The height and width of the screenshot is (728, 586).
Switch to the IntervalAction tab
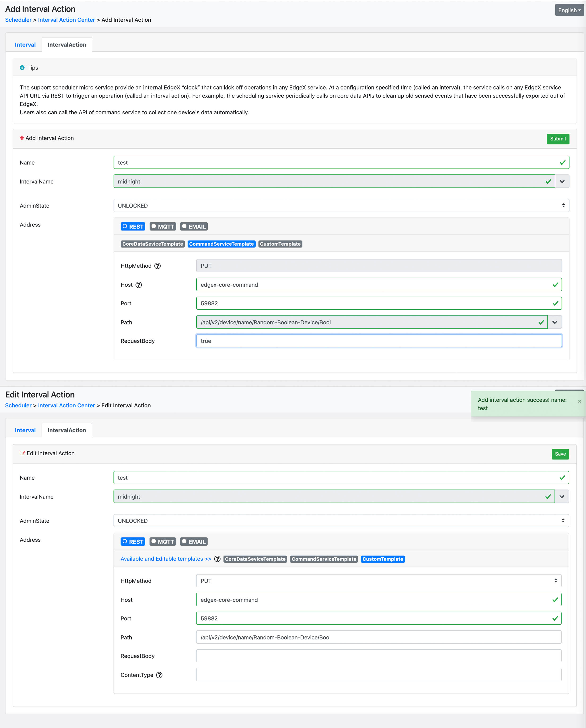tap(67, 44)
